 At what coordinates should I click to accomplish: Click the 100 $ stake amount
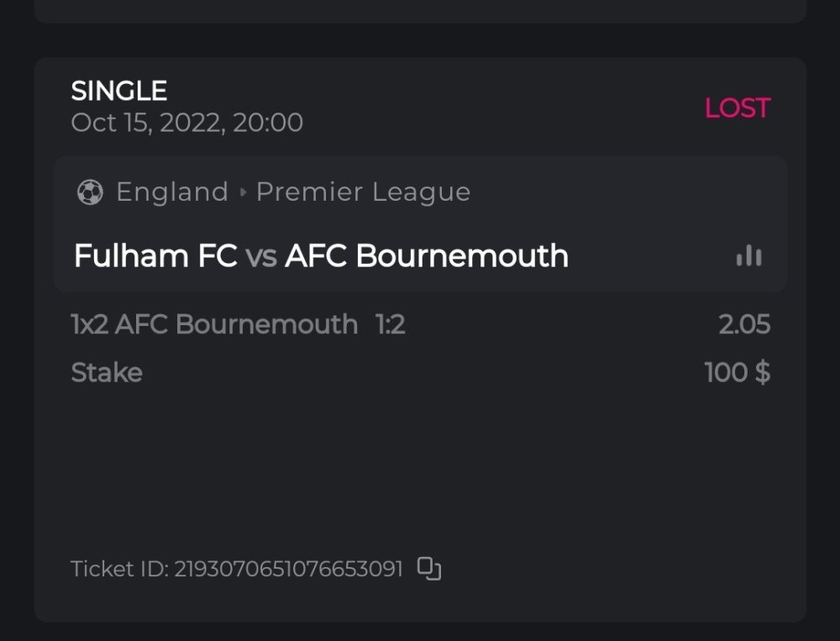click(737, 372)
